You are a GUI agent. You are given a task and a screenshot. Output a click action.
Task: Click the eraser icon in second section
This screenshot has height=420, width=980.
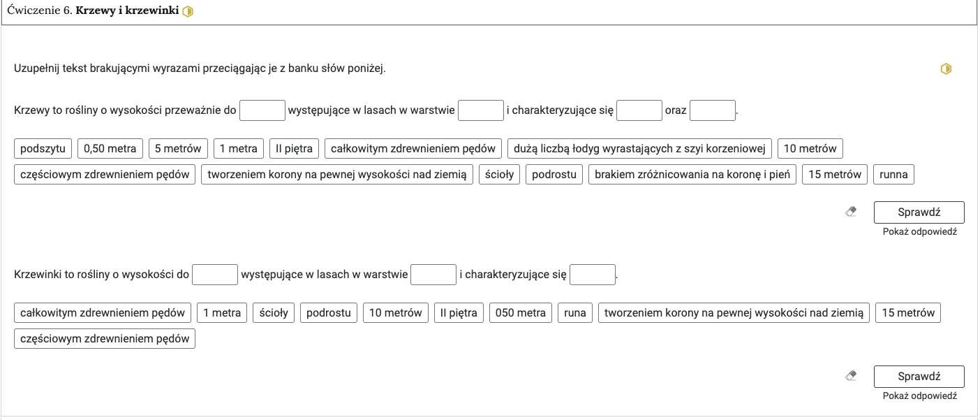(850, 376)
